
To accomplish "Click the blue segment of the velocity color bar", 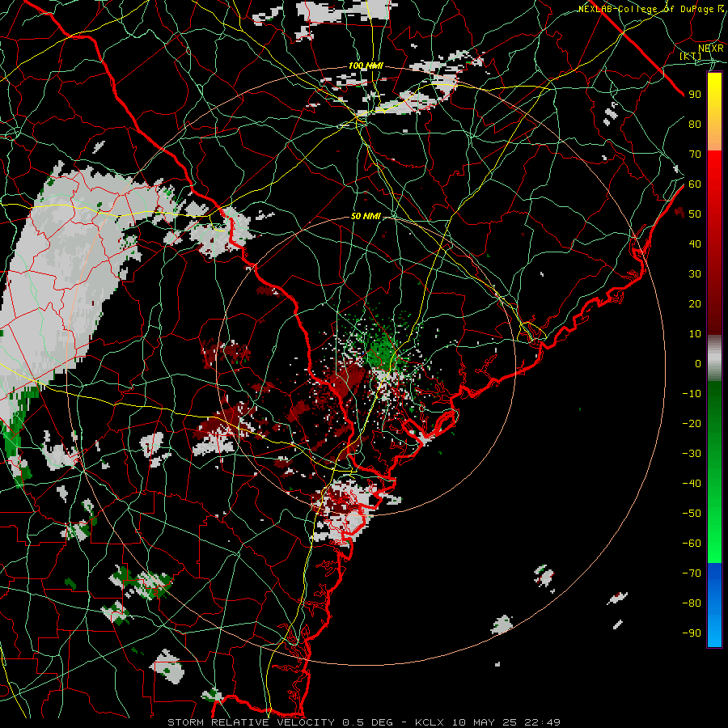I will point(714,605).
